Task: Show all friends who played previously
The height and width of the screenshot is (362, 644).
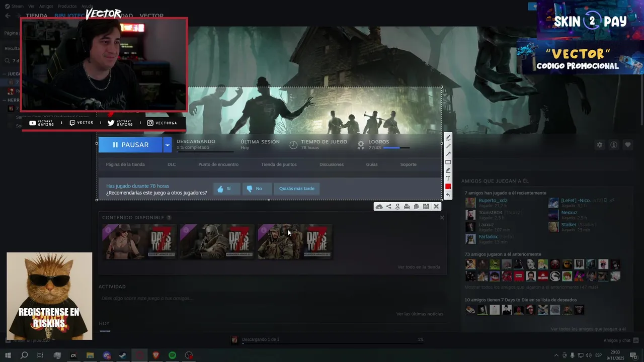Action: tap(531, 287)
